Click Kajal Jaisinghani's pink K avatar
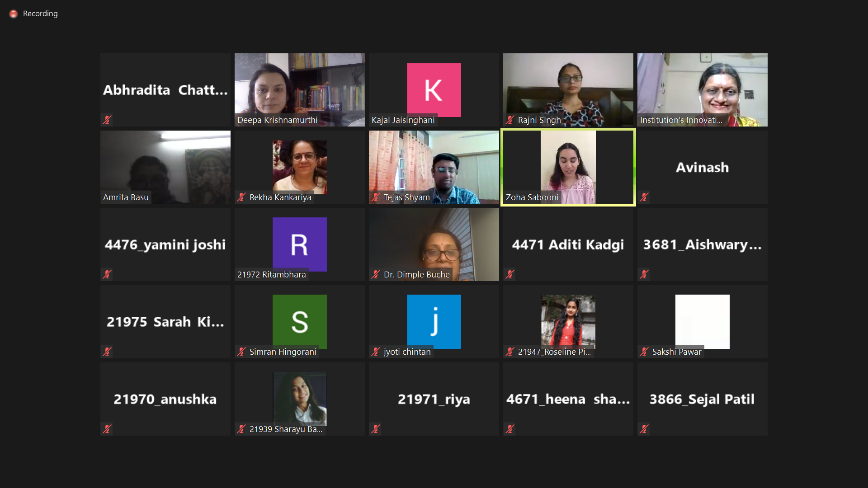Image resolution: width=868 pixels, height=488 pixels. pyautogui.click(x=434, y=89)
